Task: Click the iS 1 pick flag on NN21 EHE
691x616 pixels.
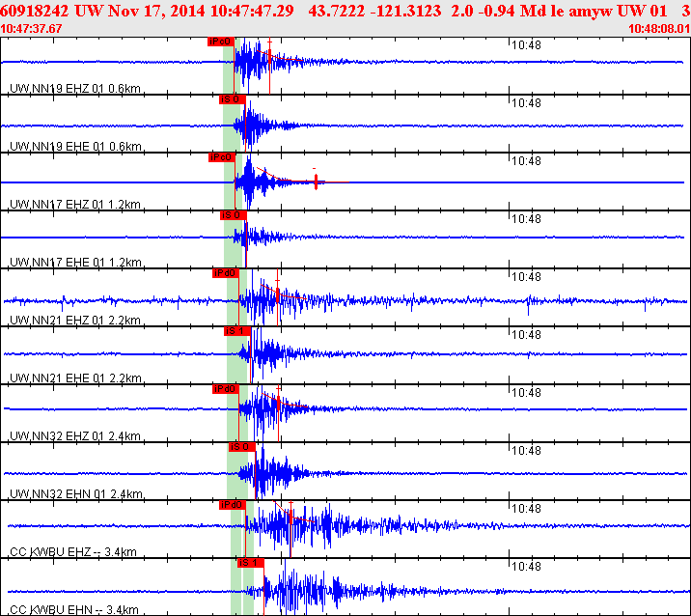Action: point(237,331)
